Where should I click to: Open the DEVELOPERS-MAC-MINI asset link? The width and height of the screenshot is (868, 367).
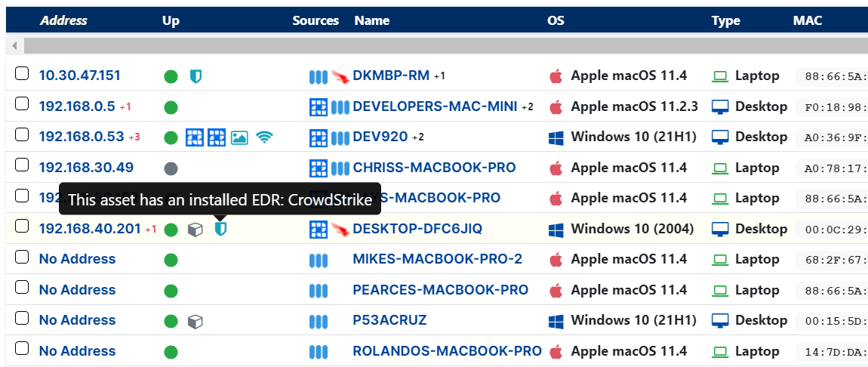pos(435,106)
